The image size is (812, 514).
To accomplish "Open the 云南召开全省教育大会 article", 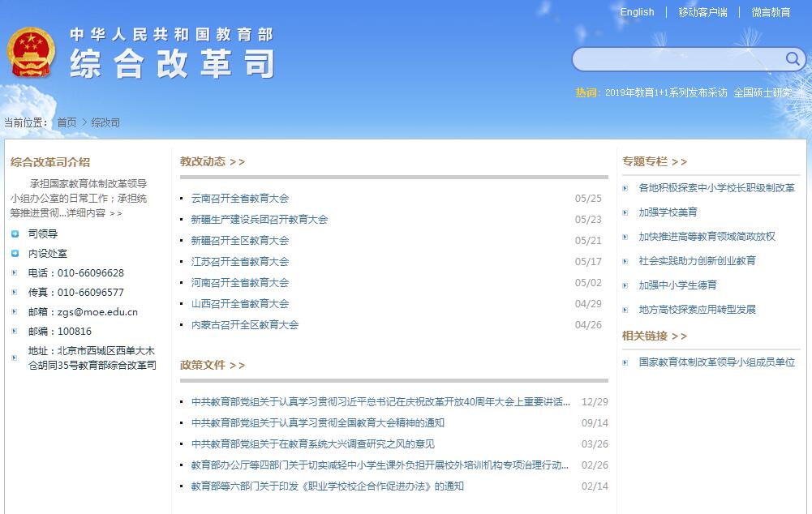I will point(240,199).
